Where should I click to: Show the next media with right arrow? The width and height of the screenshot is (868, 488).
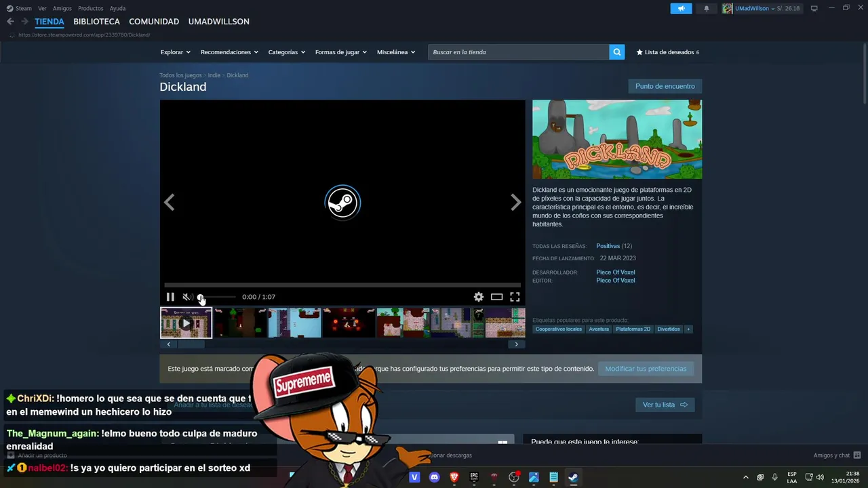click(516, 202)
